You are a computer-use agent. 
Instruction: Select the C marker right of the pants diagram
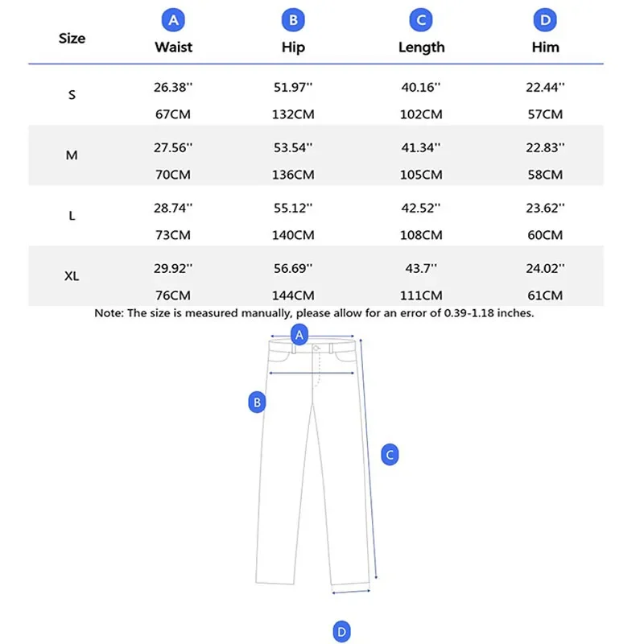[390, 455]
